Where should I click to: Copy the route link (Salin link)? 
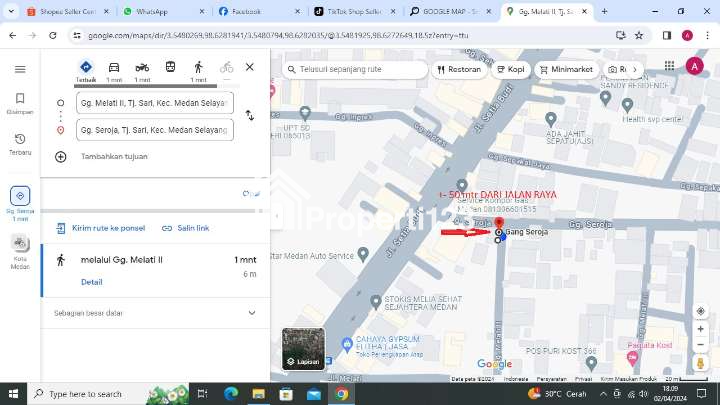(186, 228)
